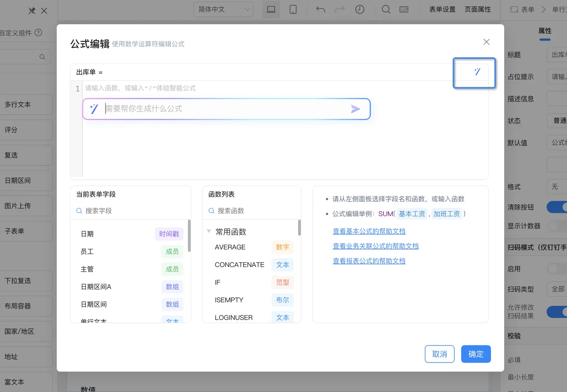Click the magnifier search icon in the top toolbar

click(386, 9)
